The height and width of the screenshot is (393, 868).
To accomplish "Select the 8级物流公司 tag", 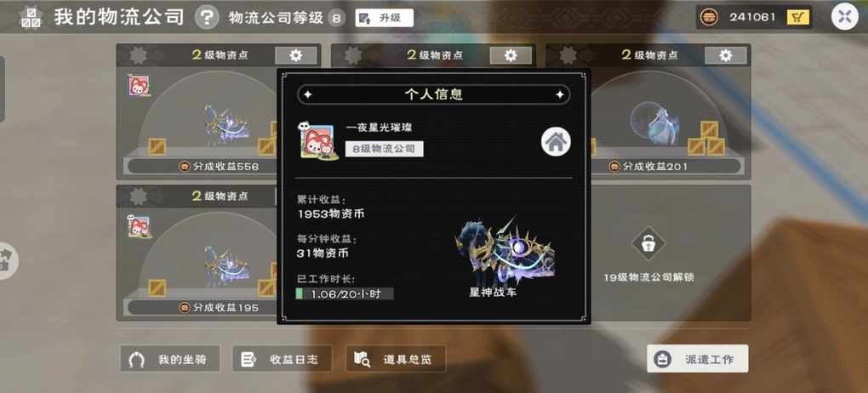I will pos(384,149).
